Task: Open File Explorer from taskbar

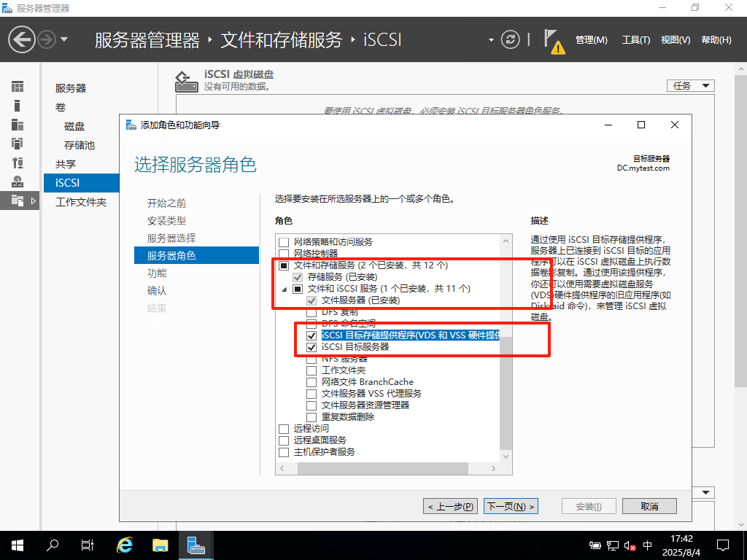Action: (160, 545)
